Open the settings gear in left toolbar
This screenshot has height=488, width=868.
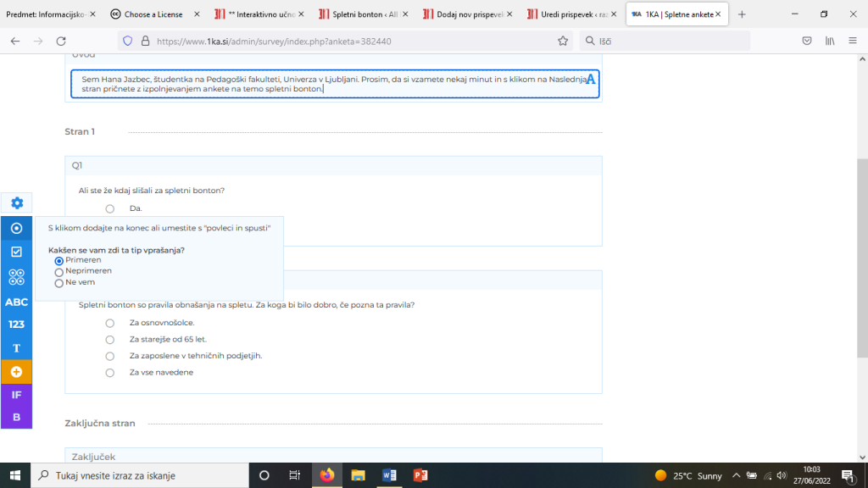click(x=17, y=203)
